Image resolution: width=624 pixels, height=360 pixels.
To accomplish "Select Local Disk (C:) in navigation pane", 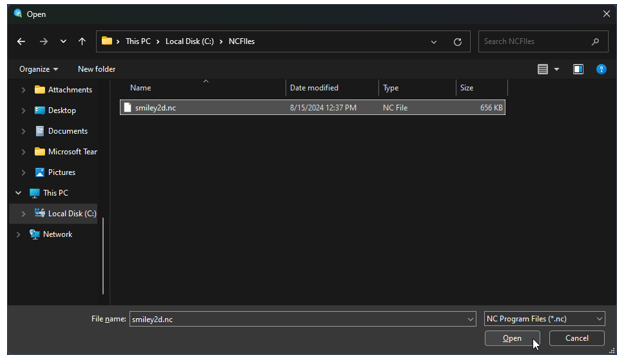I will point(72,214).
